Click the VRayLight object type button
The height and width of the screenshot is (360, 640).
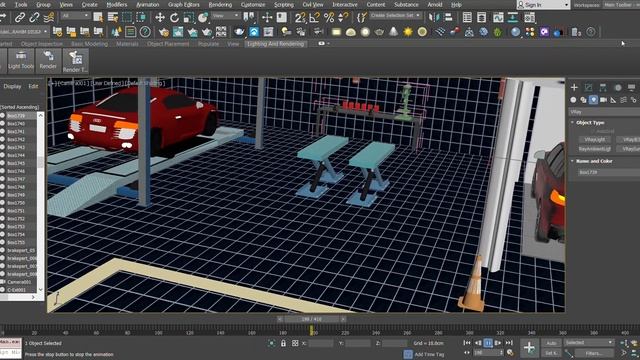tap(595, 140)
